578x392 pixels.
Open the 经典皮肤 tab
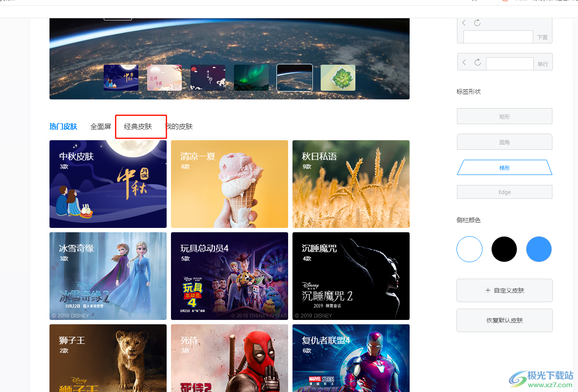(x=138, y=126)
